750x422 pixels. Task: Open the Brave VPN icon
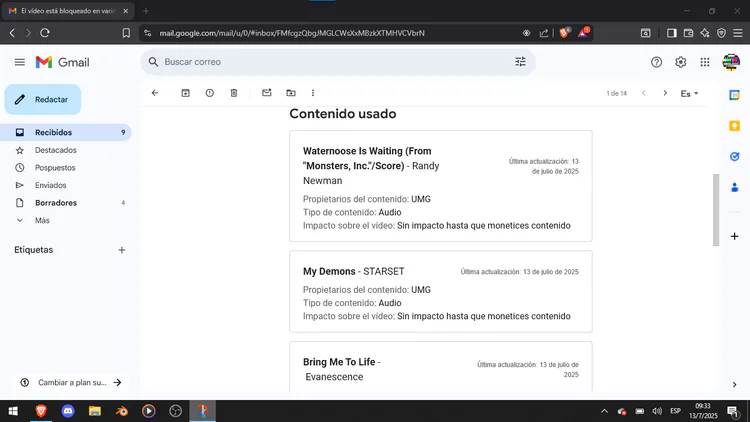click(721, 33)
